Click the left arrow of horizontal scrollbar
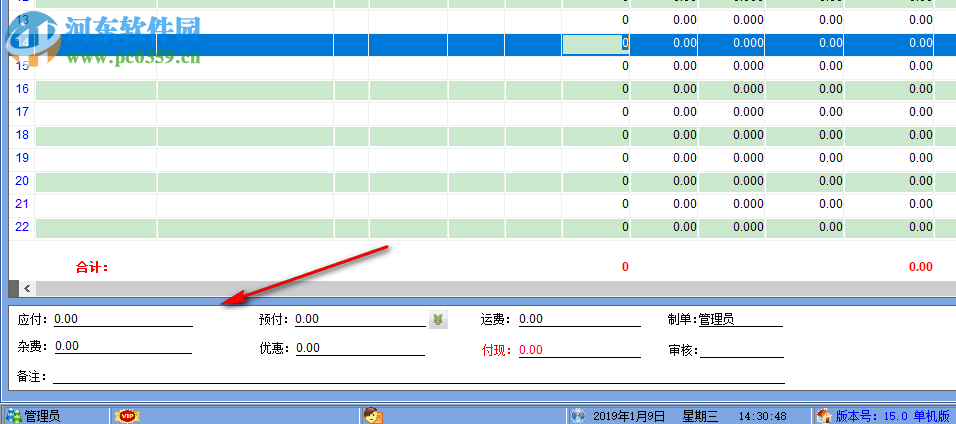 (27, 288)
